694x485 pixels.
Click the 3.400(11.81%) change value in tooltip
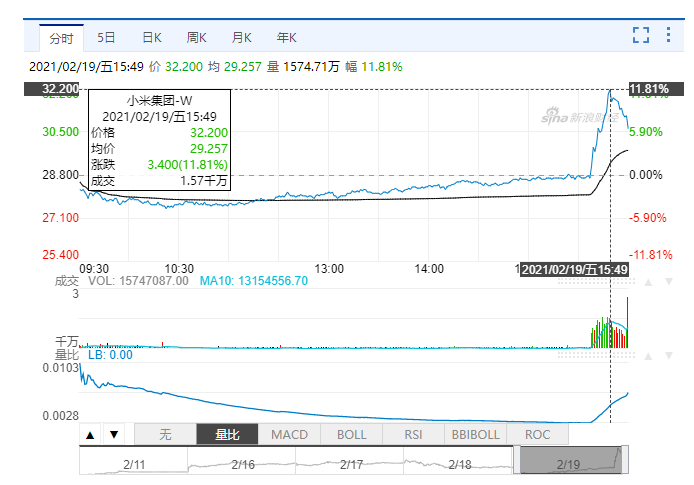click(x=188, y=165)
